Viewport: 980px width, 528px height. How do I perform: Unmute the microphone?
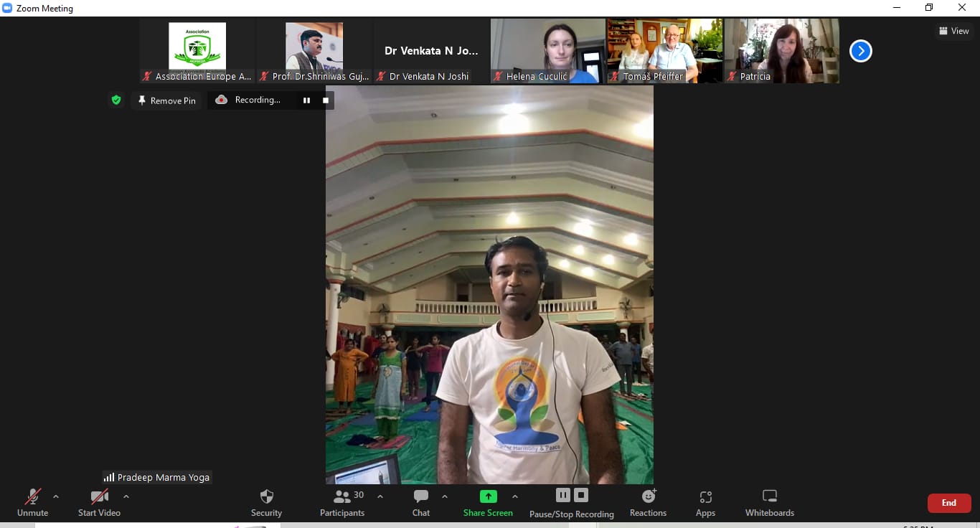(x=33, y=502)
